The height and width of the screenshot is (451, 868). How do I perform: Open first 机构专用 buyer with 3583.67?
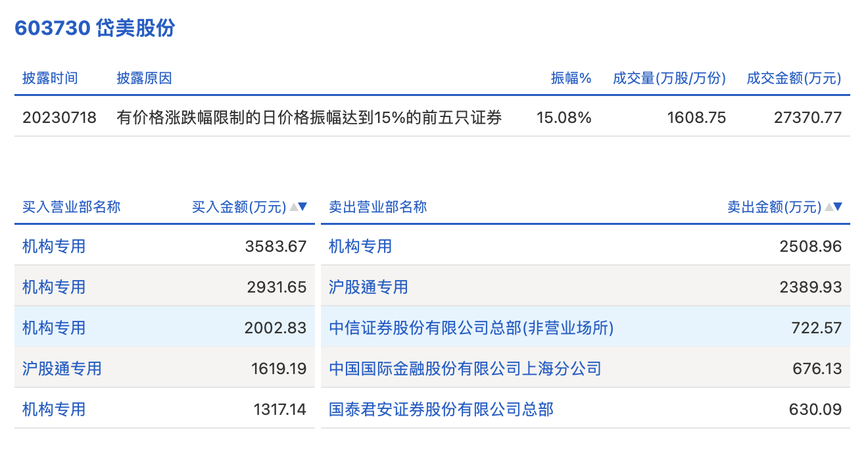point(54,247)
